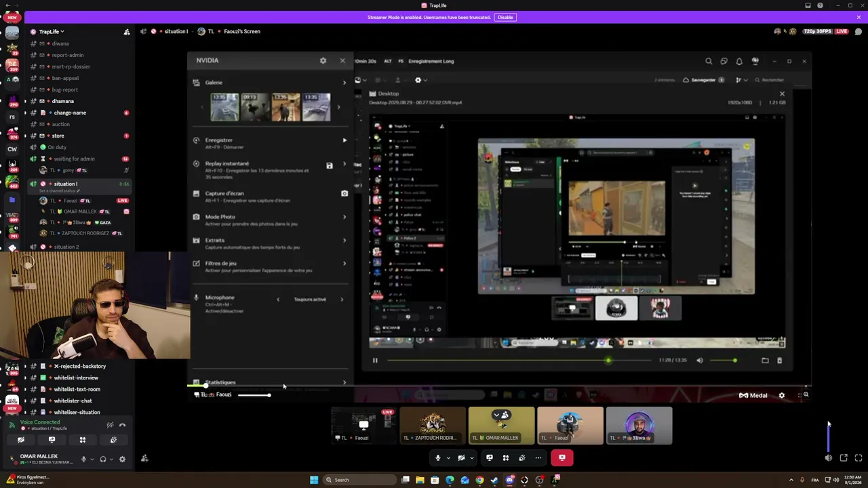The image size is (868, 488).
Task: Click the bell icon in shared window
Action: [x=739, y=61]
